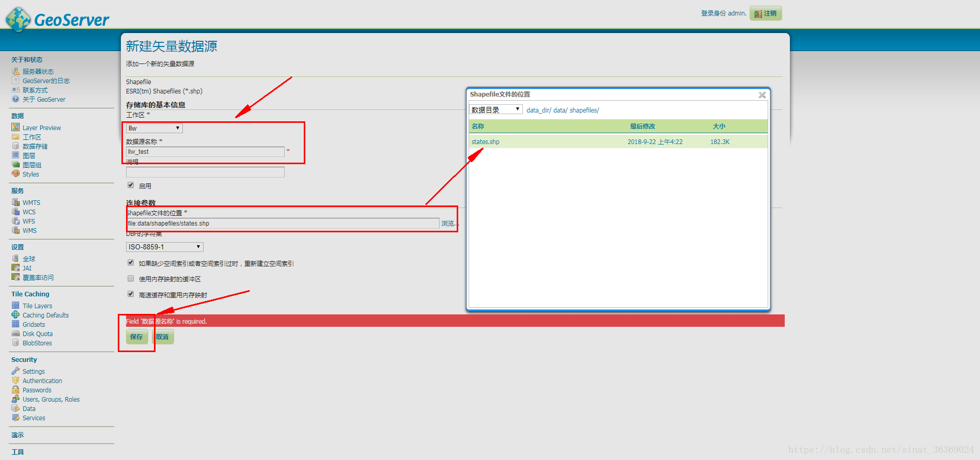The height and width of the screenshot is (460, 980).
Task: Open Security Services in sidebar
Action: (34, 418)
